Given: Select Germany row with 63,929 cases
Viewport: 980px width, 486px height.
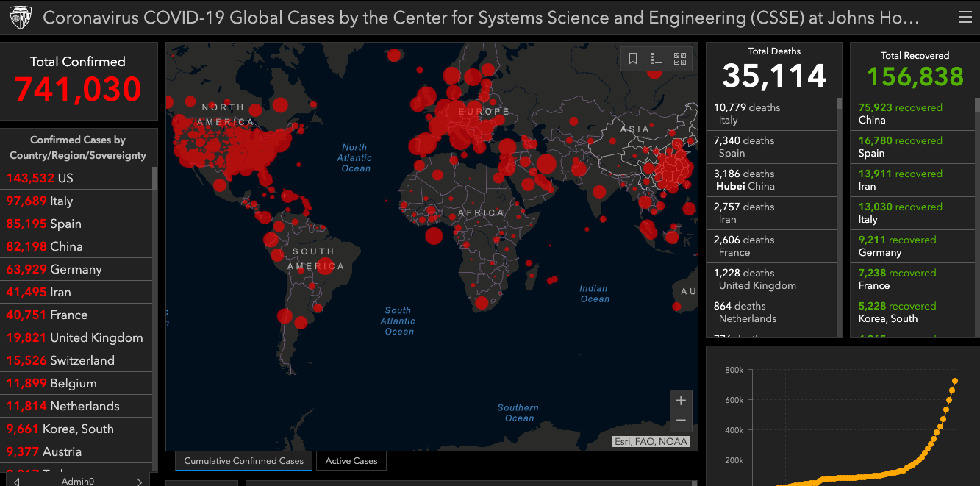Looking at the screenshot, I should point(76,269).
